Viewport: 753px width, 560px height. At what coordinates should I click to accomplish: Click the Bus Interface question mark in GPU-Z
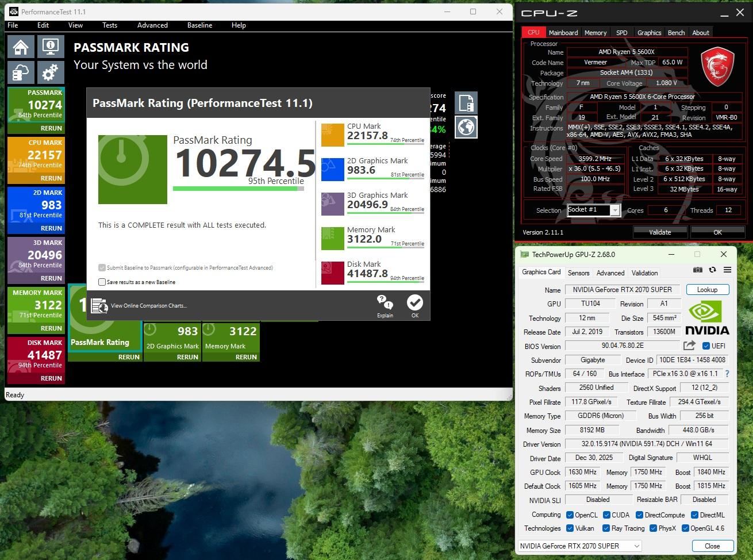pos(727,374)
